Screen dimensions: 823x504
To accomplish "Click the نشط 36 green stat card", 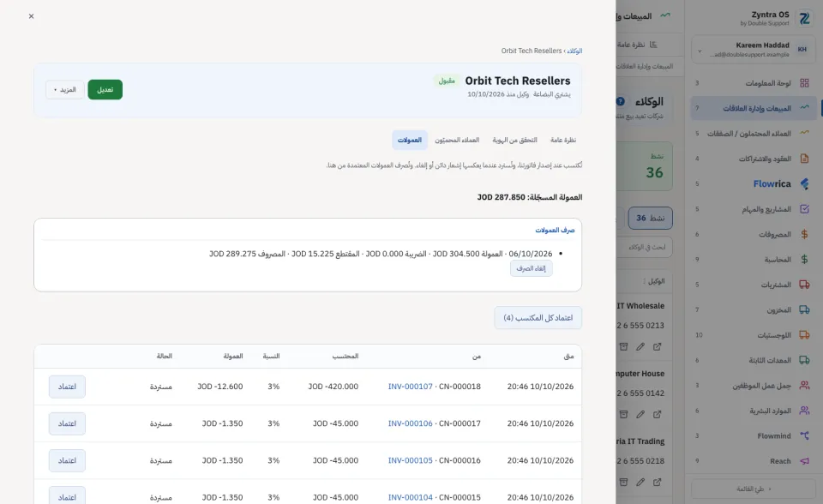I will (645, 166).
